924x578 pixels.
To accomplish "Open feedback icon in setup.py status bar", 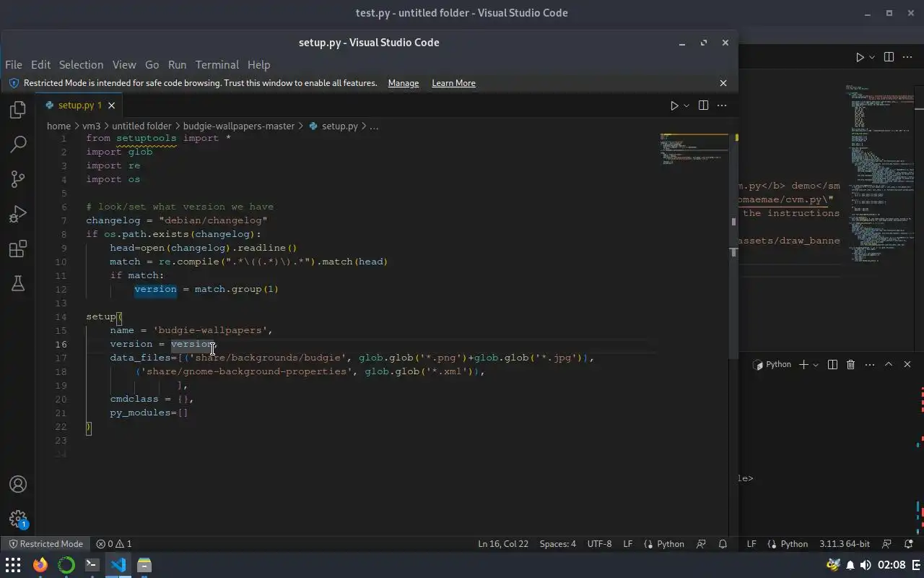I will (x=701, y=544).
